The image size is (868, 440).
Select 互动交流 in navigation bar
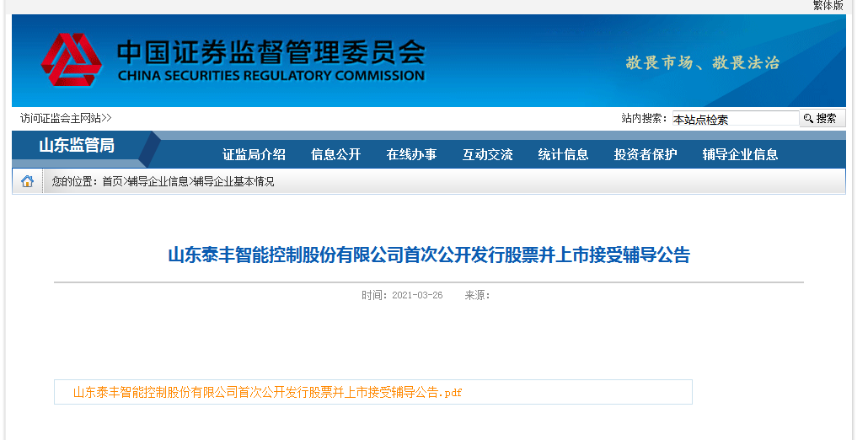coord(487,154)
